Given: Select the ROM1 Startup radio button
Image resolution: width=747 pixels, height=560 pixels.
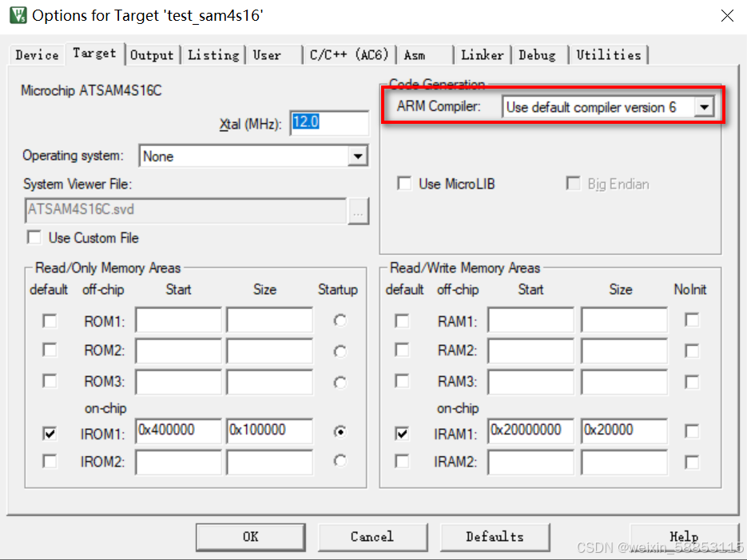Looking at the screenshot, I should pos(340,320).
